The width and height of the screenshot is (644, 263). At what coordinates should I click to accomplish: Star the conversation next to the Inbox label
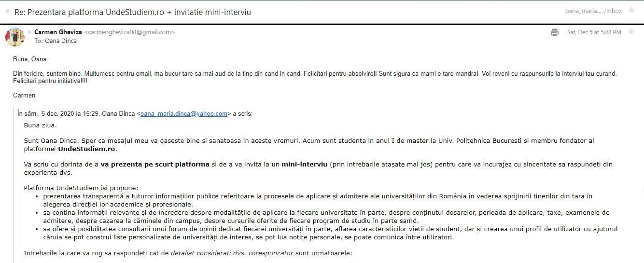631,10
